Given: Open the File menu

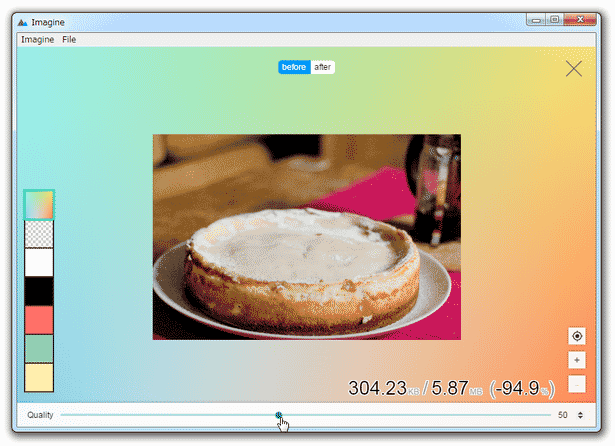Looking at the screenshot, I should [x=69, y=40].
